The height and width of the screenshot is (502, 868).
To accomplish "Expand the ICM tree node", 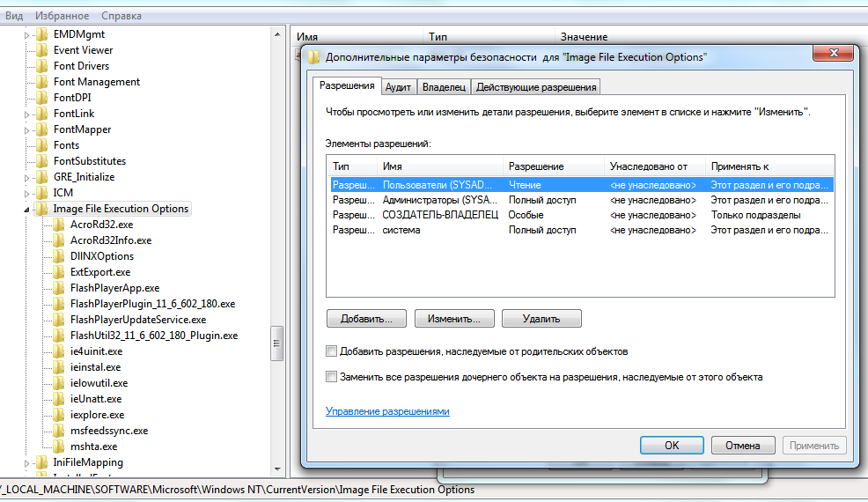I will point(26,194).
